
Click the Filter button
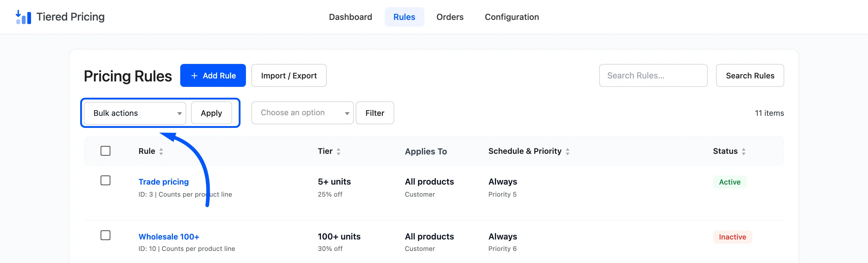tap(375, 113)
